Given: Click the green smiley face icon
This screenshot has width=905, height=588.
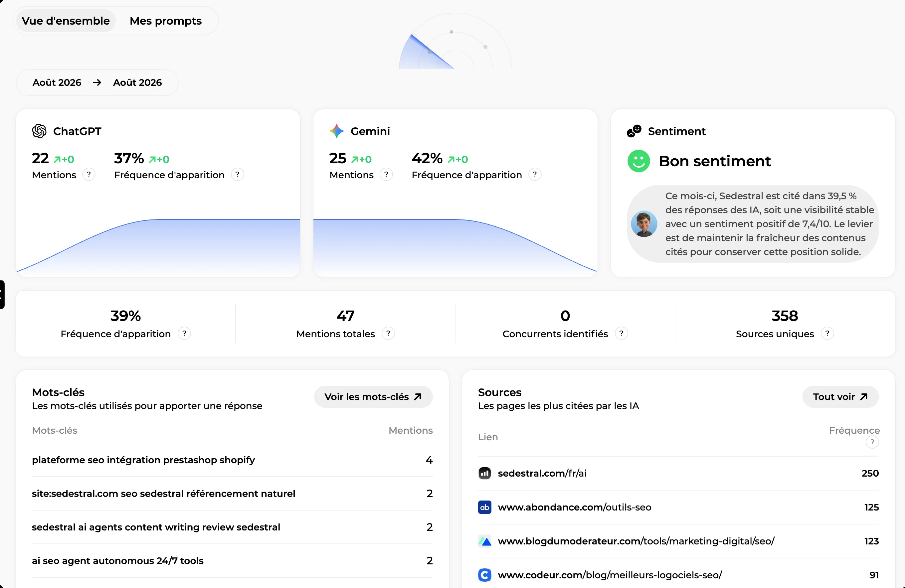Looking at the screenshot, I should pyautogui.click(x=638, y=161).
